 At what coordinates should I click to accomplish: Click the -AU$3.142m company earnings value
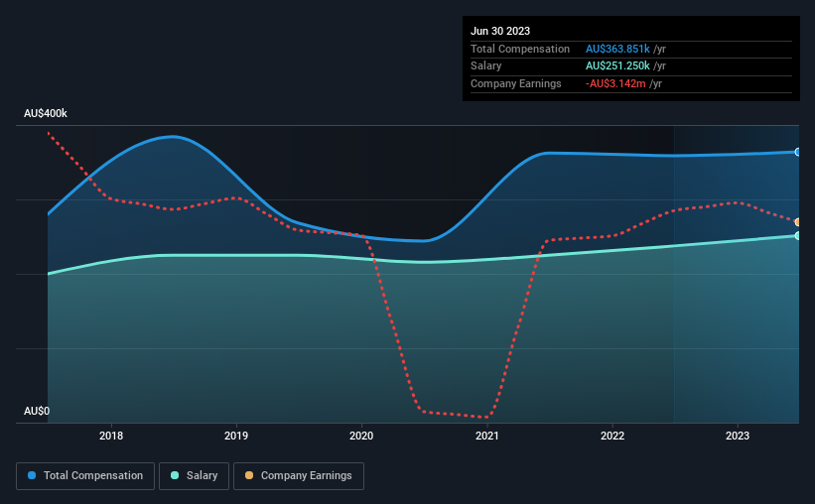tap(615, 83)
